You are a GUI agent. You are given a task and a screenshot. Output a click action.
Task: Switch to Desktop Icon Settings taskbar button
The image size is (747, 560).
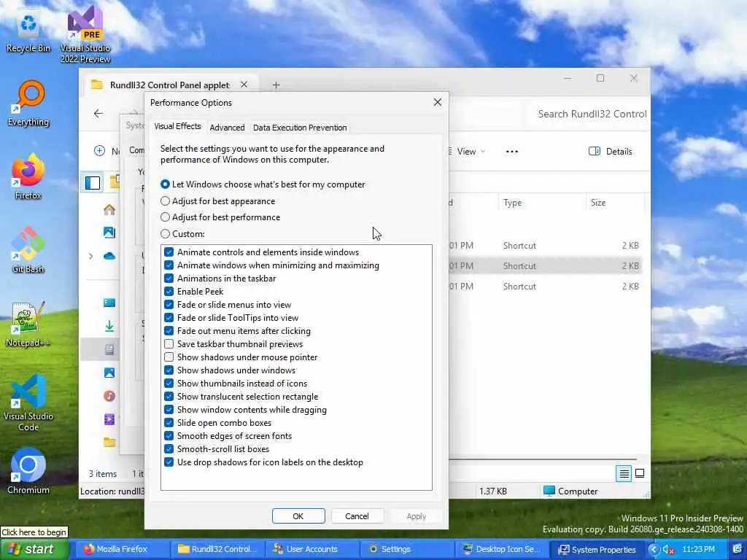tap(502, 549)
